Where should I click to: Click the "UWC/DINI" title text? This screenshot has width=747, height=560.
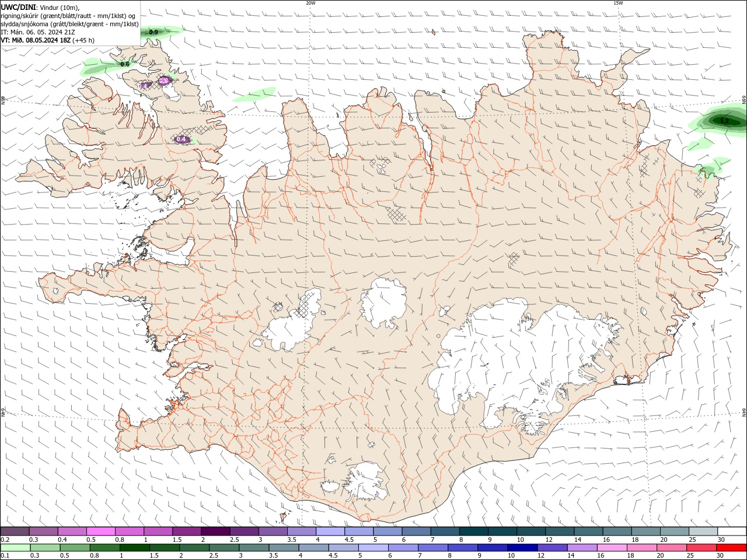click(x=18, y=6)
